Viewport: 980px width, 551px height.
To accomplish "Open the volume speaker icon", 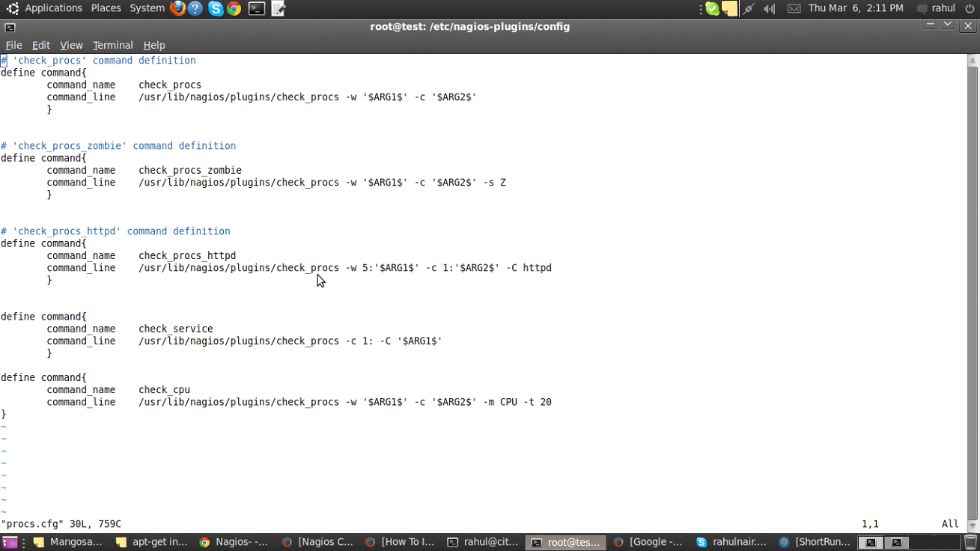I will [x=770, y=9].
